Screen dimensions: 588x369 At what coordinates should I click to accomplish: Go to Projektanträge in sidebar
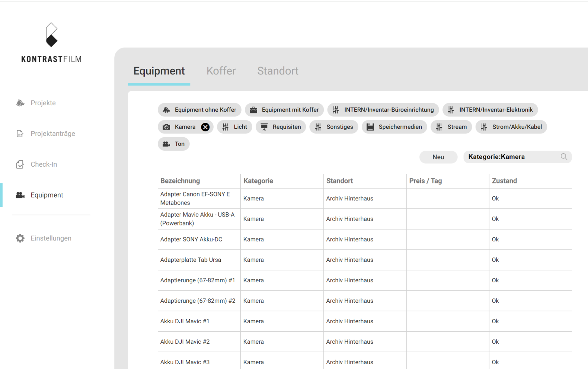52,134
